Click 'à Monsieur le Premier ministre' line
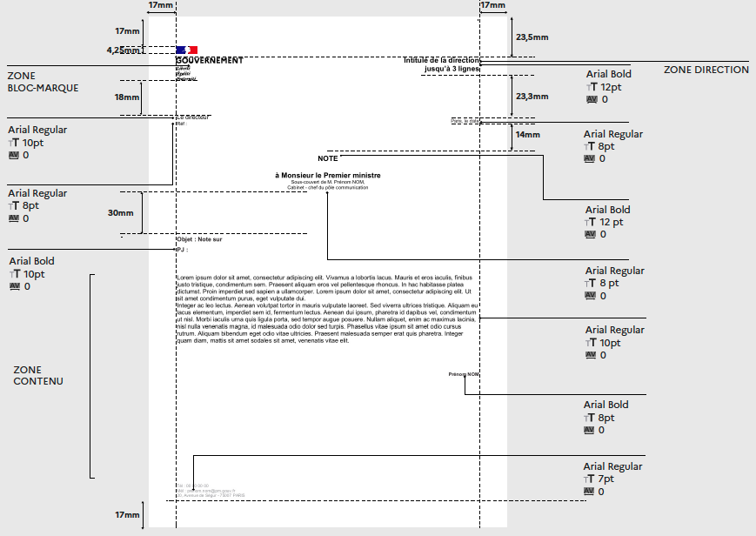The height and width of the screenshot is (536, 756). coord(328,175)
